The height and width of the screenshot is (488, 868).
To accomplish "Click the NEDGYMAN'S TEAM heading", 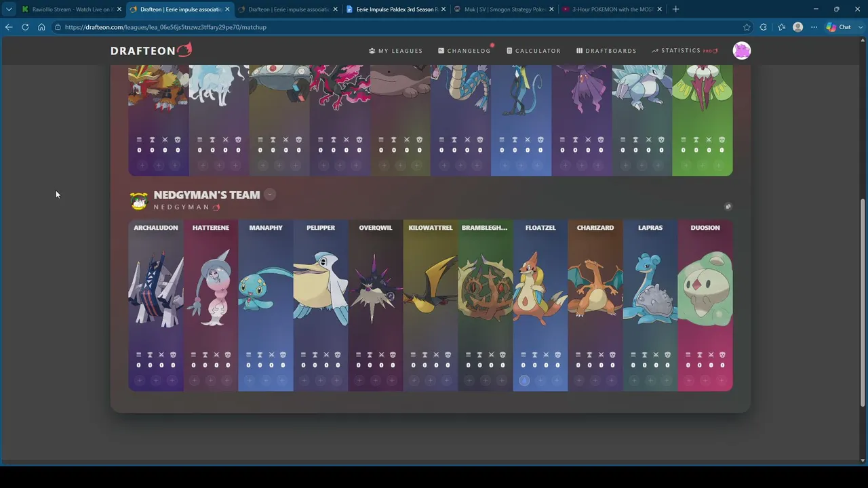I will click(207, 195).
